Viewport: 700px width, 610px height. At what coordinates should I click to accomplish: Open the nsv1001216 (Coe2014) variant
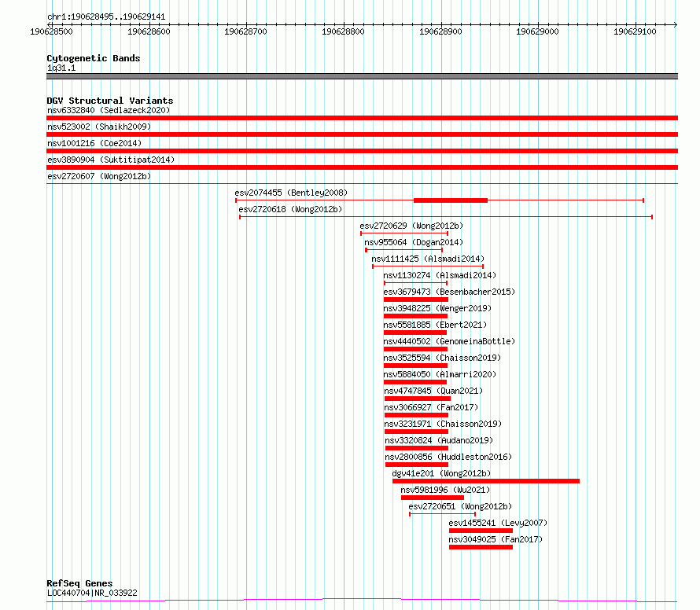point(94,143)
